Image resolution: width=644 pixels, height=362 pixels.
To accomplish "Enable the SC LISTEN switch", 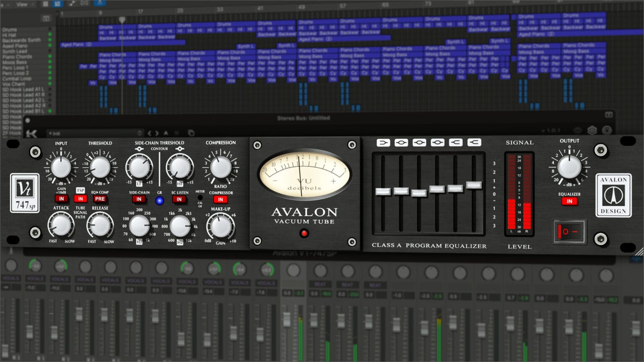I will point(179,199).
